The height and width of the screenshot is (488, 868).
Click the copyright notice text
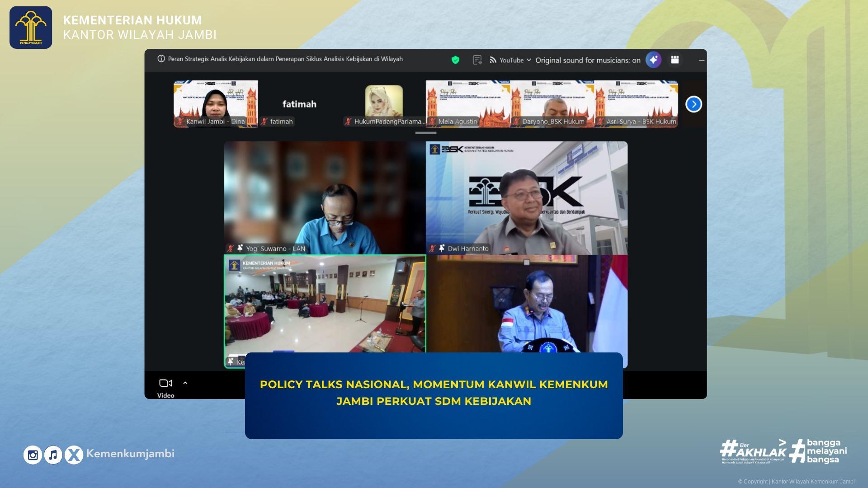[x=796, y=482]
